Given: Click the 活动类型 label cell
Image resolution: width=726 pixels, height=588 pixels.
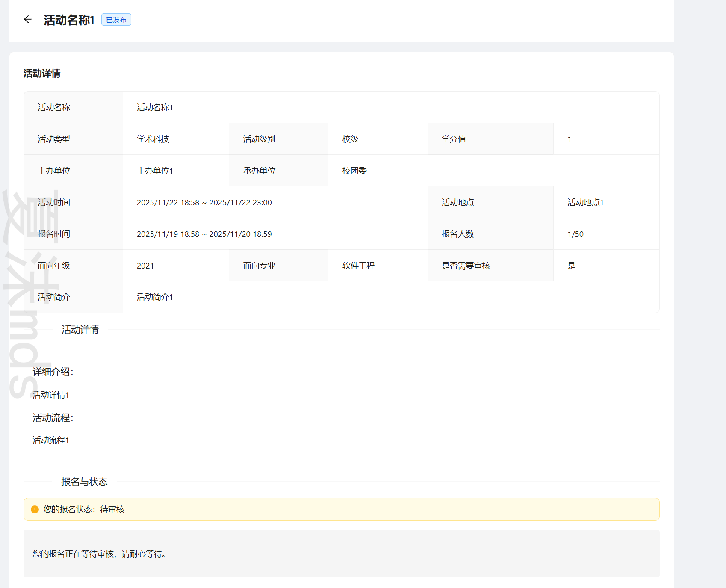Looking at the screenshot, I should 73,139.
